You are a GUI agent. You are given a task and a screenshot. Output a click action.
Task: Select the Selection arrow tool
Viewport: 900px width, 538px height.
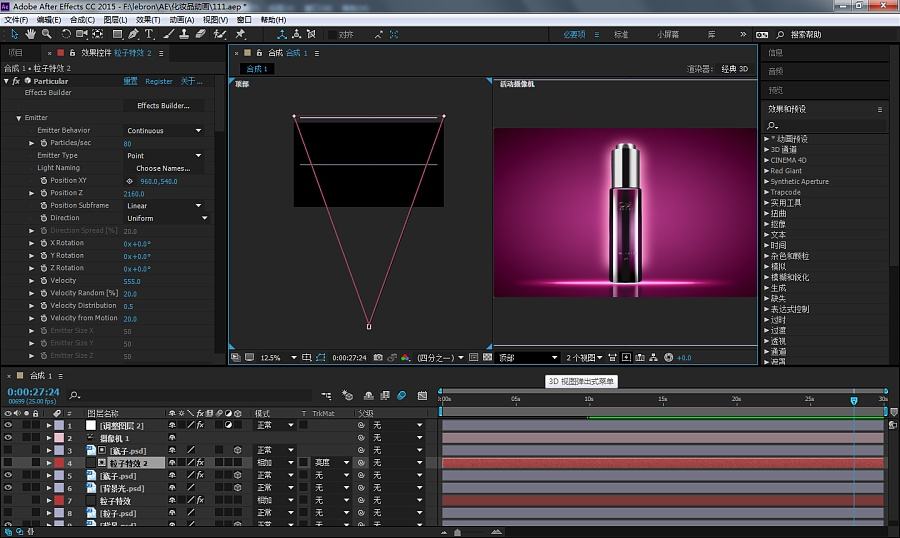[x=14, y=34]
